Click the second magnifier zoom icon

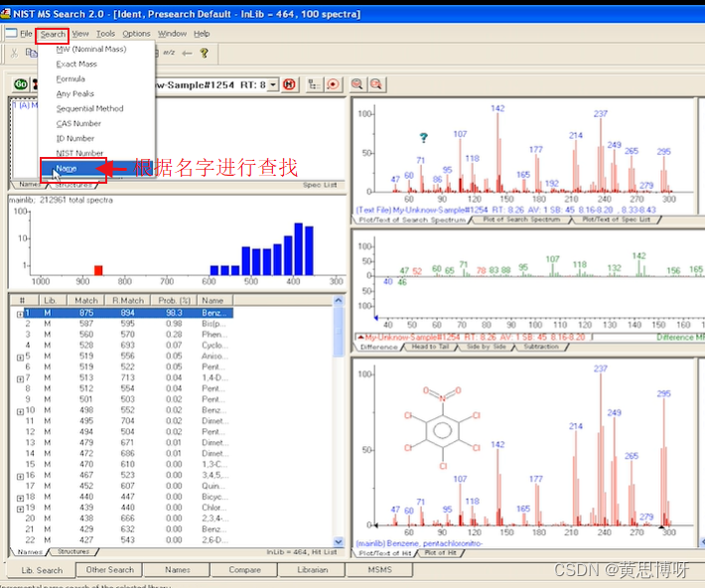click(376, 84)
